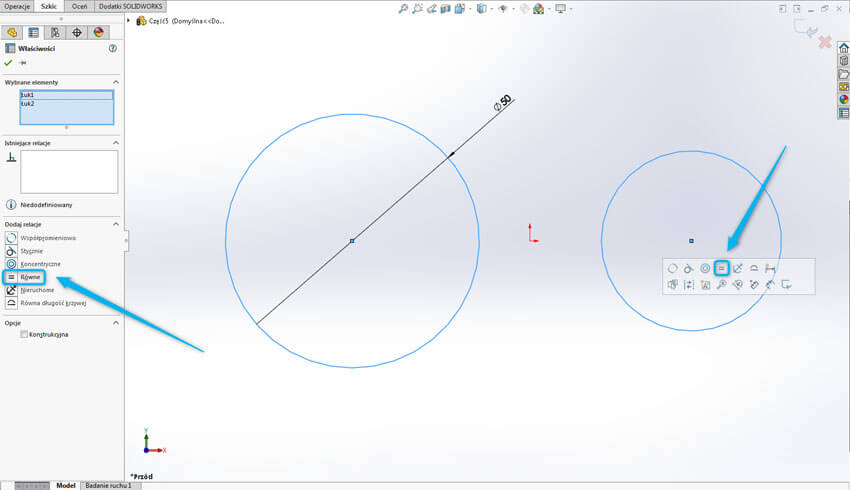Click the Hide/Show Items icon
This screenshot has height=490, width=850.
pyautogui.click(x=503, y=9)
